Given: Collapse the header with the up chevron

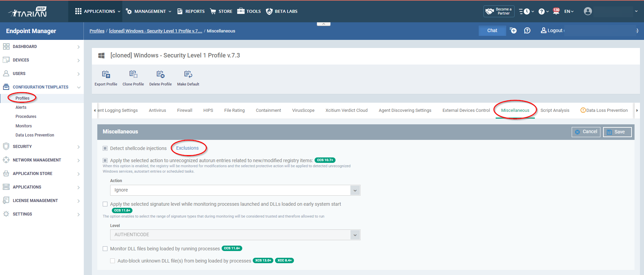Looking at the screenshot, I should [324, 24].
